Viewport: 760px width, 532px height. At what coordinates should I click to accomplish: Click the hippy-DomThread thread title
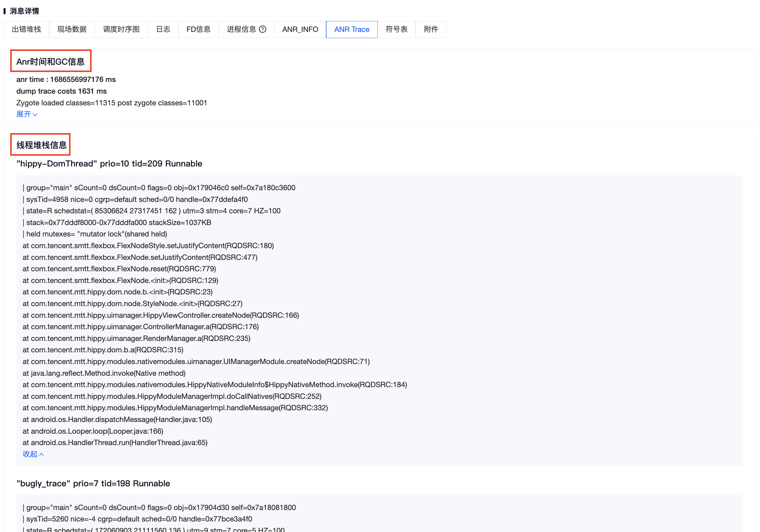[109, 164]
